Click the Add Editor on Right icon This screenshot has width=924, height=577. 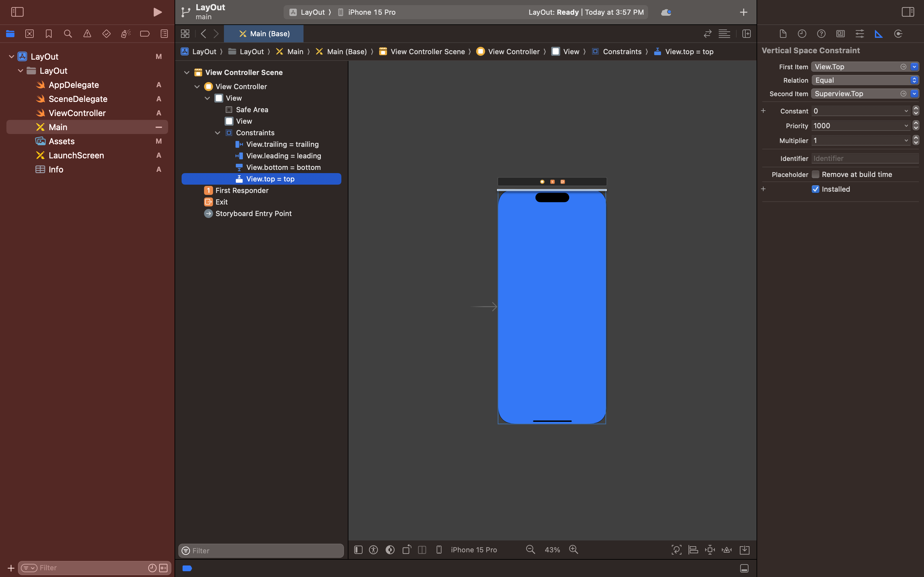[x=747, y=34]
